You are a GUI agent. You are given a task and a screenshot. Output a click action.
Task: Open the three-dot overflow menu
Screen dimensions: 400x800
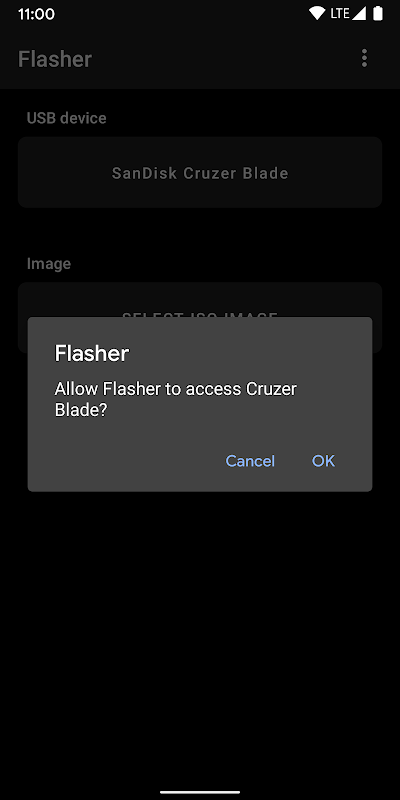364,58
